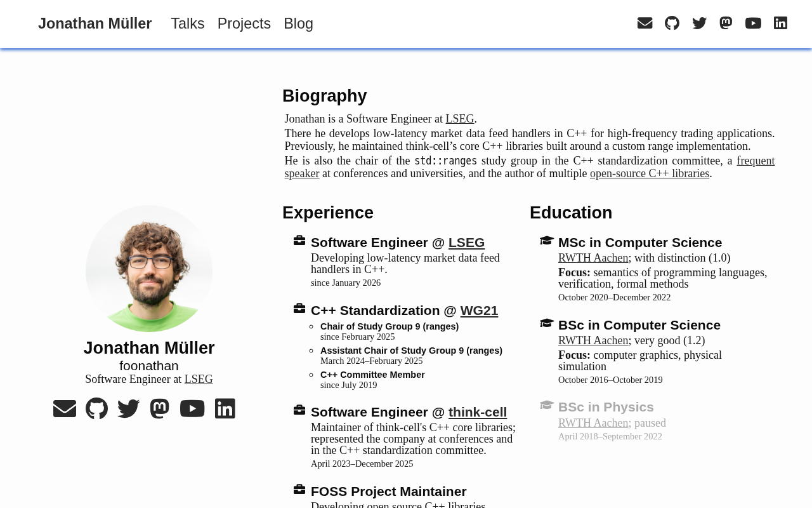Follow the open-source C++ libraries link

[650, 173]
